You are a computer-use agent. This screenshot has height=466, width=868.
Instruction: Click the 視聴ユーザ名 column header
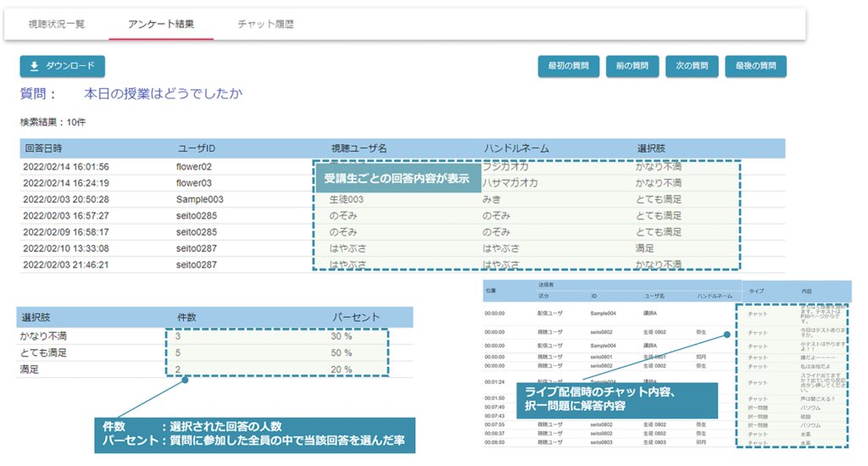[359, 148]
